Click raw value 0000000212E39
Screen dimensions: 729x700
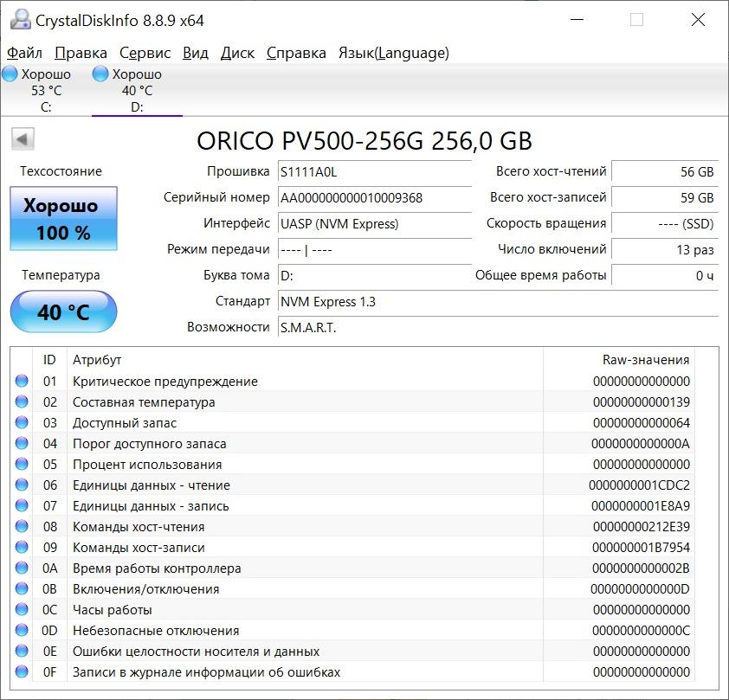[642, 527]
